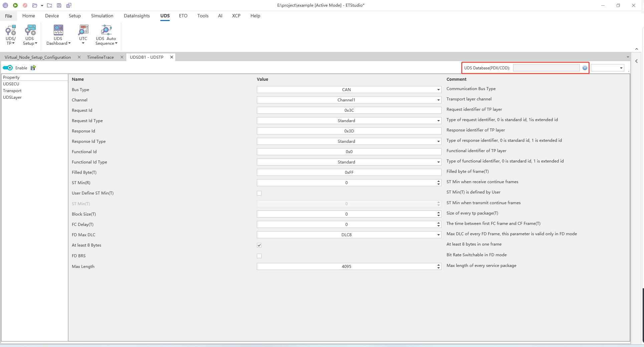Open the Functional Id Type dropdown
The image size is (644, 347).
tap(349, 162)
